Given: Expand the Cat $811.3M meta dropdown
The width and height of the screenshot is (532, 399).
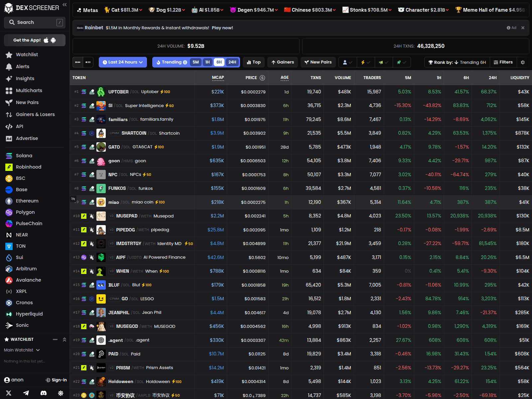Looking at the screenshot, I should pyautogui.click(x=123, y=10).
